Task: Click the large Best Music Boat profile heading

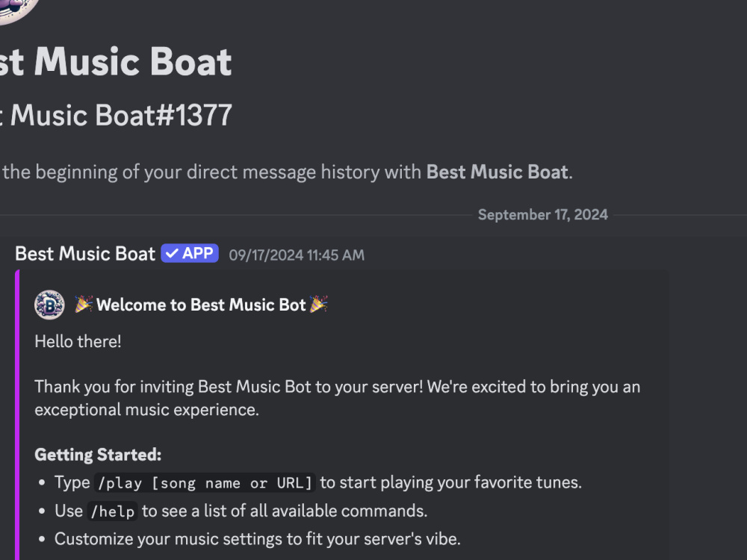Action: [116, 62]
